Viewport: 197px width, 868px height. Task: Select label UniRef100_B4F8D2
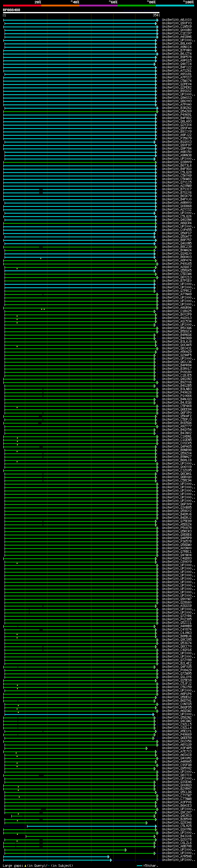click(177, 118)
